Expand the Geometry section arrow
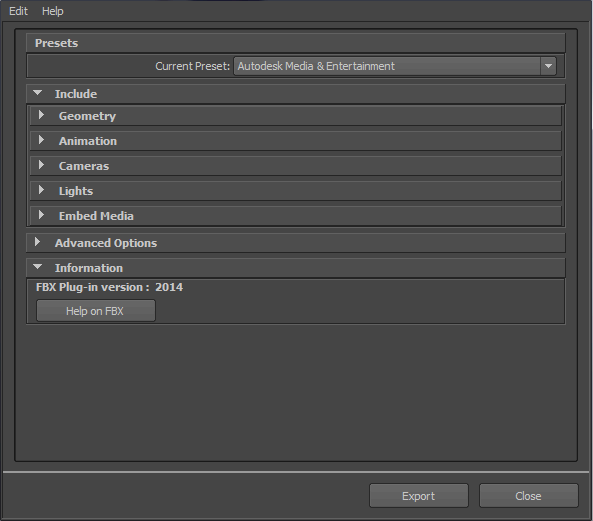 click(x=41, y=115)
